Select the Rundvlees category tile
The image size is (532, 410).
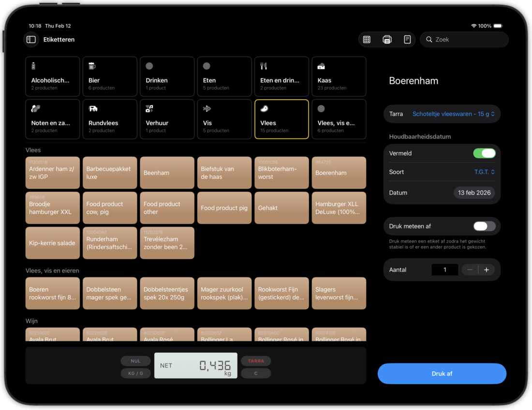(110, 119)
